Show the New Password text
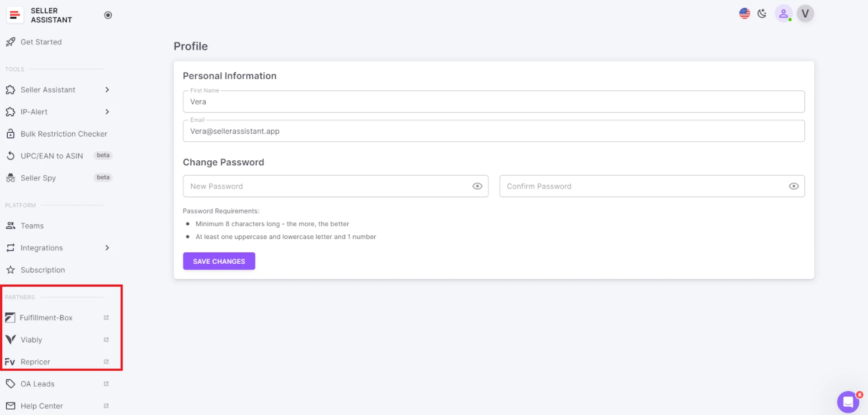Screen dimensions: 868x415 (x=477, y=187)
